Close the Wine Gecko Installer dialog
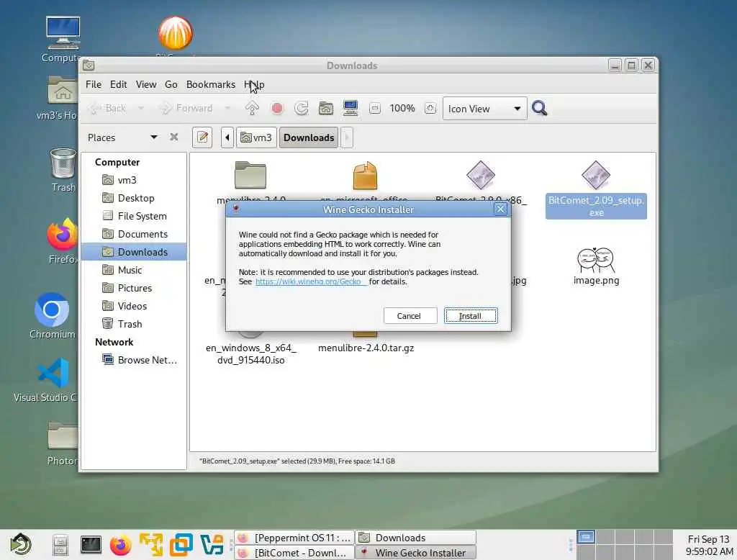The image size is (737, 560). (x=500, y=209)
